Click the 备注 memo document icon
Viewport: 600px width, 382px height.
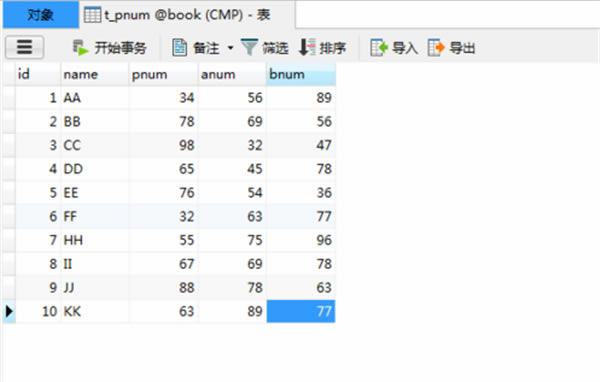[x=179, y=48]
